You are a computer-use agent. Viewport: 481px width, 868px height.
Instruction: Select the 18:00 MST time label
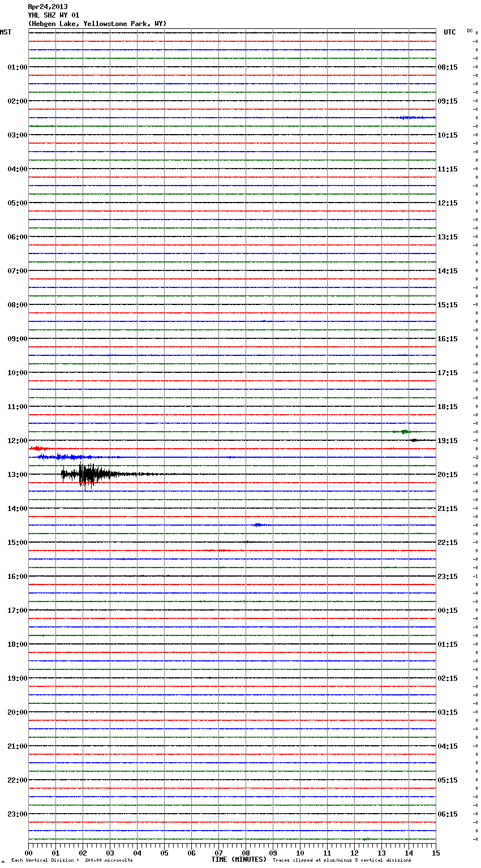[x=17, y=644]
